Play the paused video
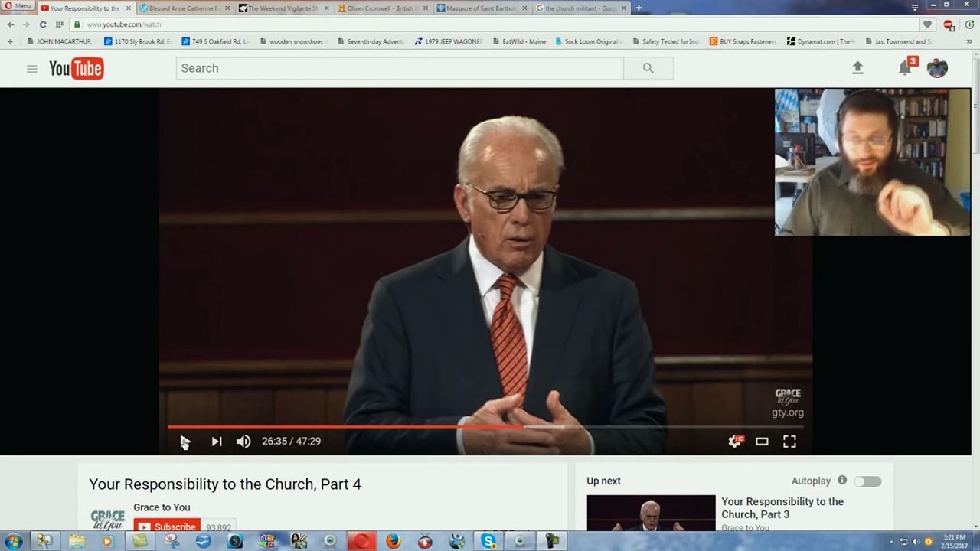Screen dimensions: 980x551 click(185, 442)
